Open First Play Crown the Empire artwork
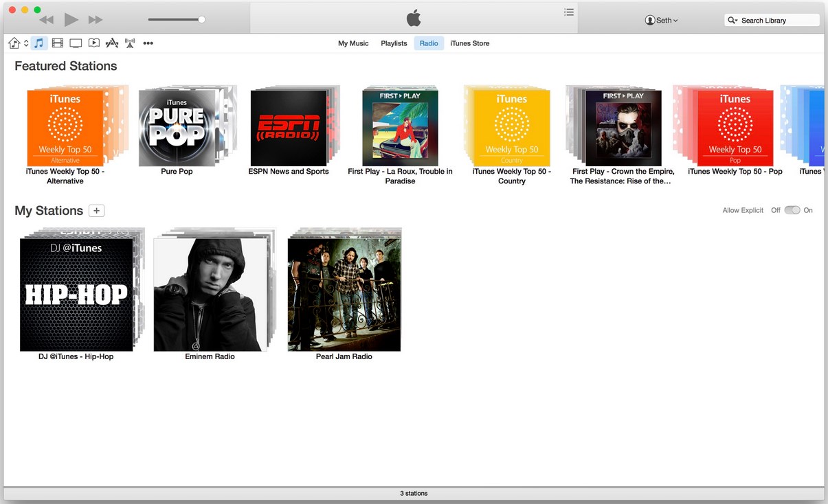This screenshot has height=504, width=828. pos(623,128)
